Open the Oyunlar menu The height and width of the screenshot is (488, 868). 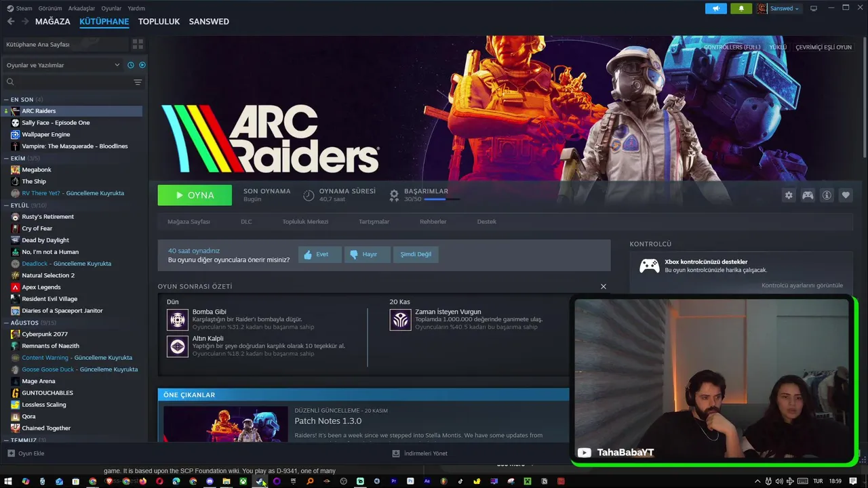[111, 8]
